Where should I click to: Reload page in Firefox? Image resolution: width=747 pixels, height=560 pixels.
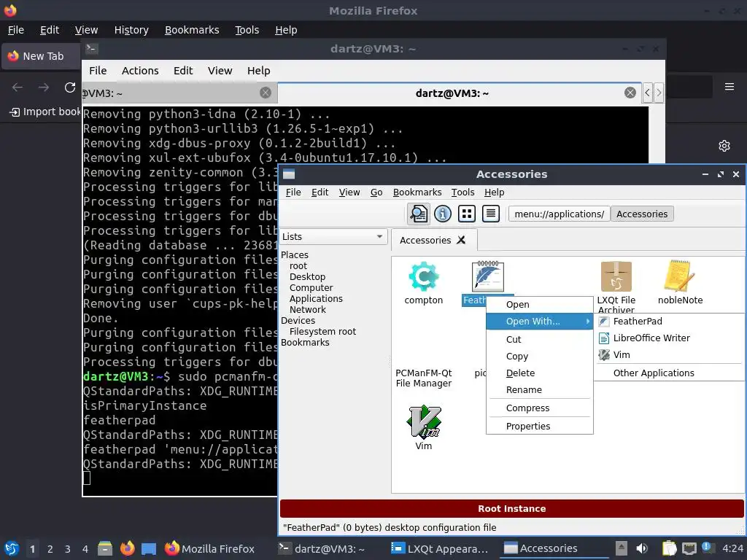(70, 87)
